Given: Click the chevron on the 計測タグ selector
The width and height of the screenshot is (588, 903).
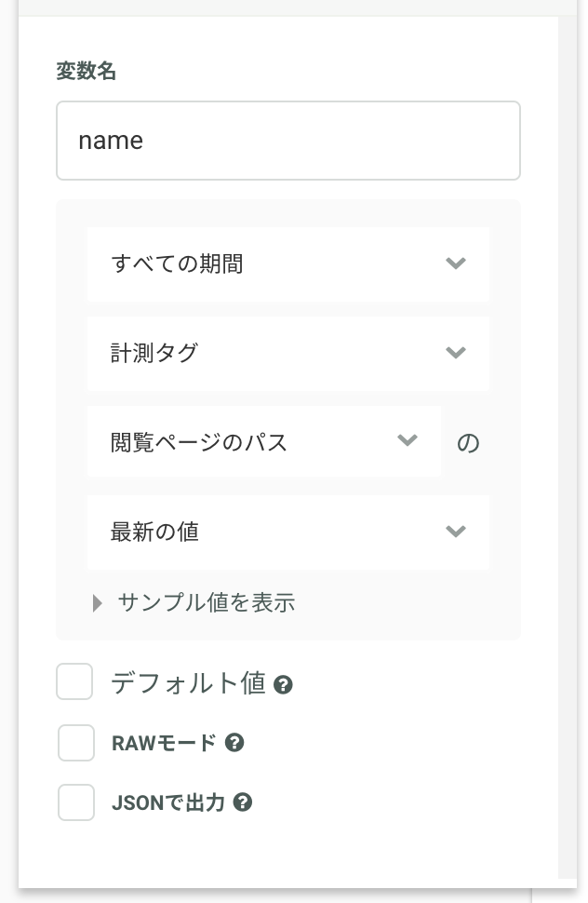Looking at the screenshot, I should (x=456, y=353).
